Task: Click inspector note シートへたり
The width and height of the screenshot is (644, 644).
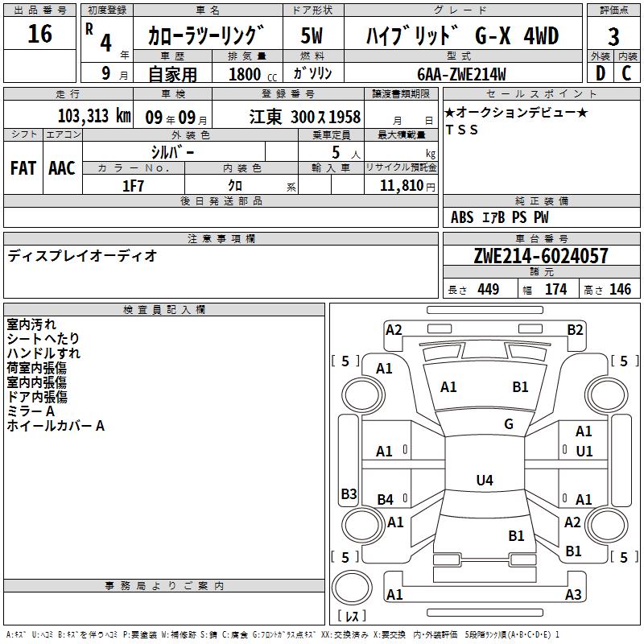Action: [43, 338]
